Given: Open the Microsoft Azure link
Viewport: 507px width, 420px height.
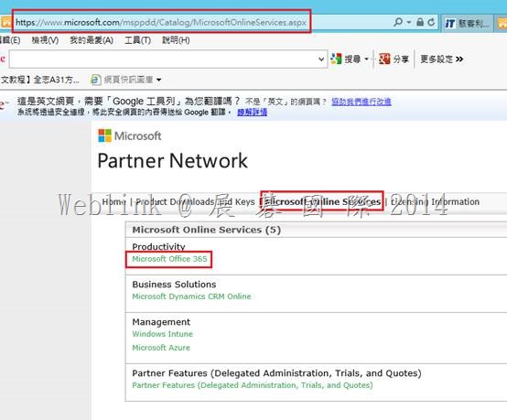Looking at the screenshot, I should pos(161,348).
